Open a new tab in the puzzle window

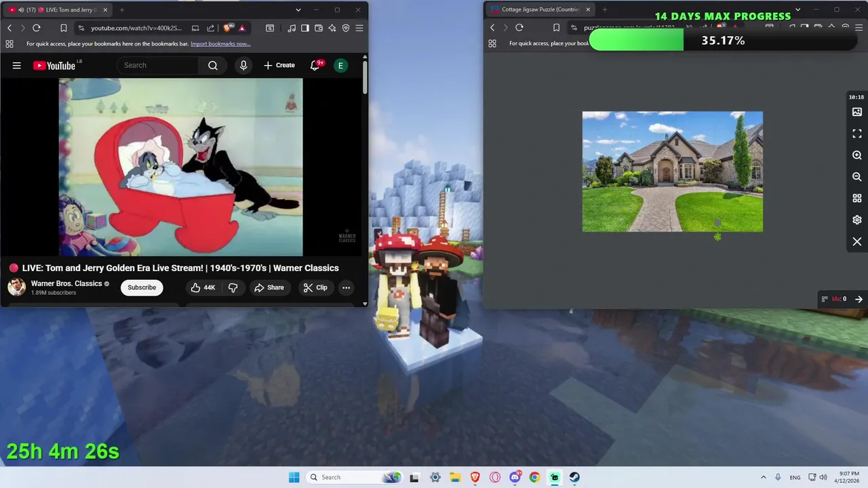[x=605, y=9]
